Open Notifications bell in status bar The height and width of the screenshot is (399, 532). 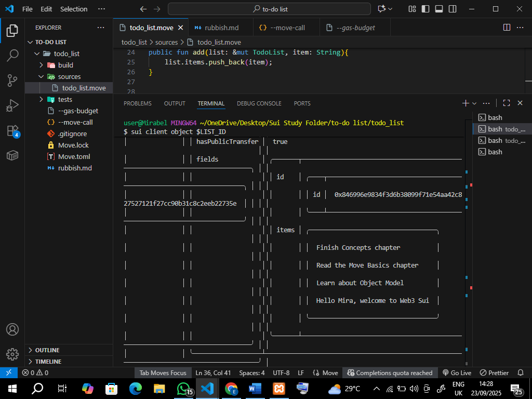coord(521,373)
